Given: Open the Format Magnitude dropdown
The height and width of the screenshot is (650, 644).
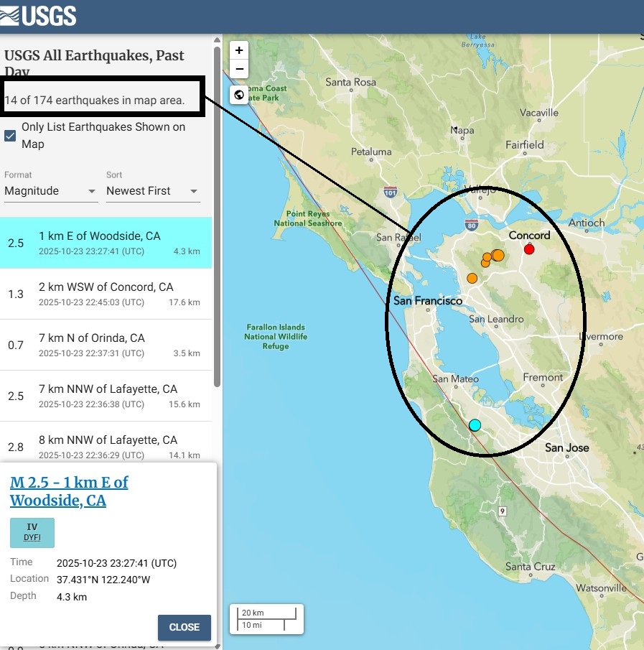Looking at the screenshot, I should (51, 191).
